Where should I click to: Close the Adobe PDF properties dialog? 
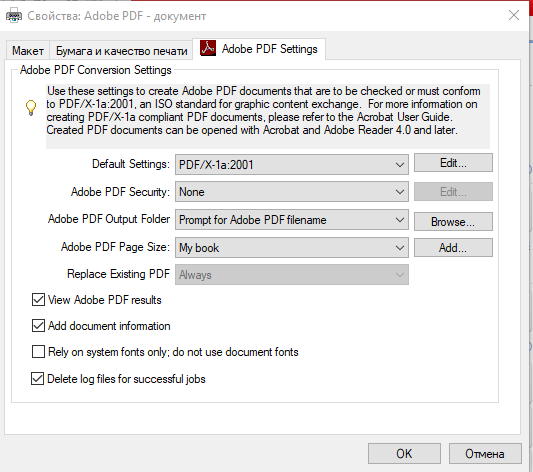[514, 15]
